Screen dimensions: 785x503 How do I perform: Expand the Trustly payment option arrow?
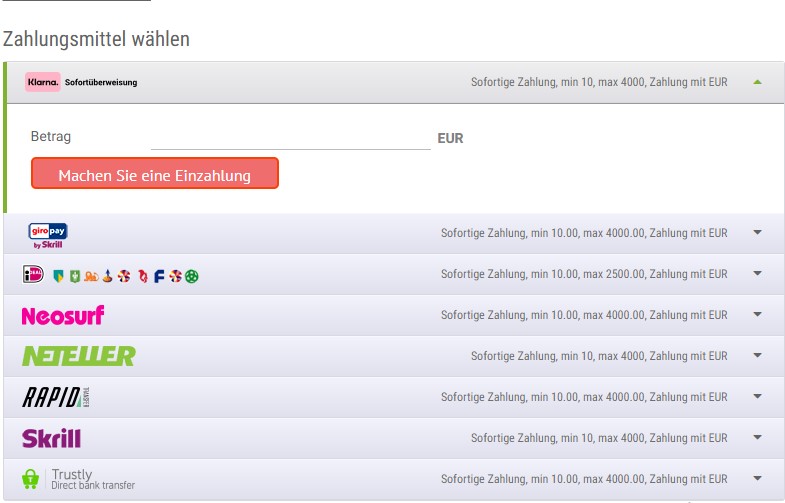tap(757, 478)
